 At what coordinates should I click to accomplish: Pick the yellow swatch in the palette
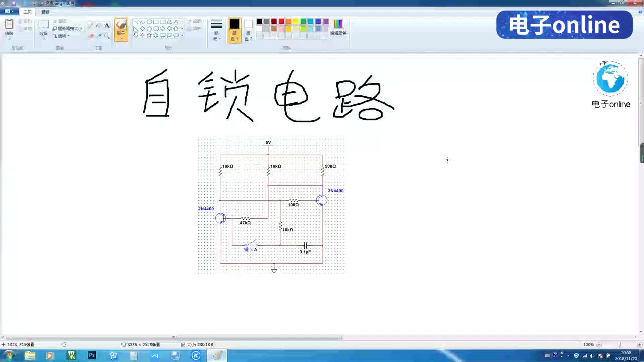tap(296, 22)
